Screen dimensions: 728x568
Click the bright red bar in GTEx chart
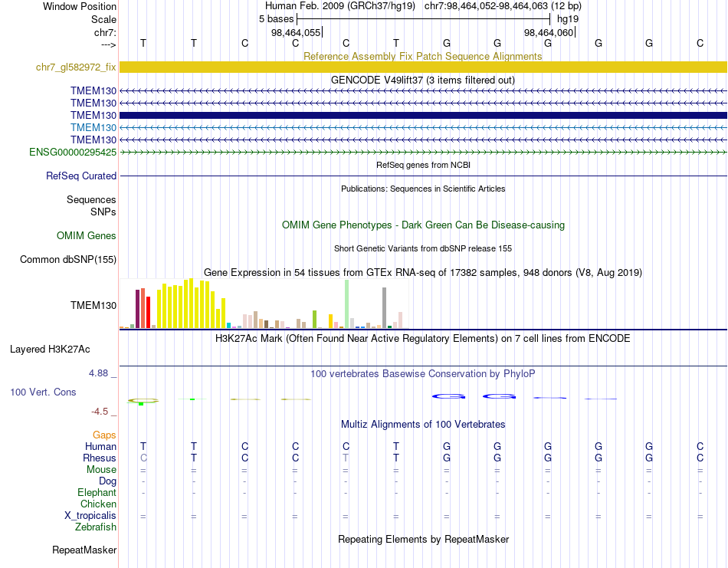click(x=148, y=313)
